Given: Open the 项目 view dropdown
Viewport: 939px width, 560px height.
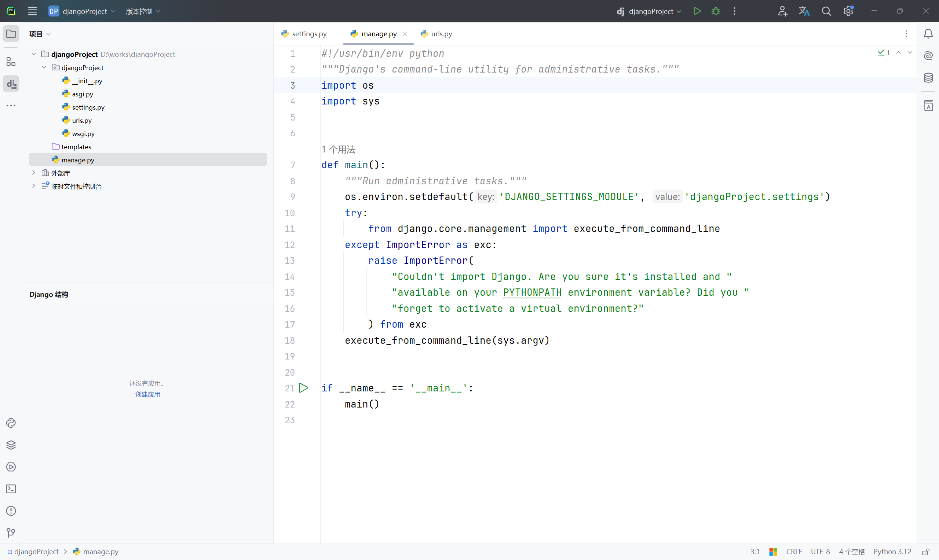Looking at the screenshot, I should point(40,34).
